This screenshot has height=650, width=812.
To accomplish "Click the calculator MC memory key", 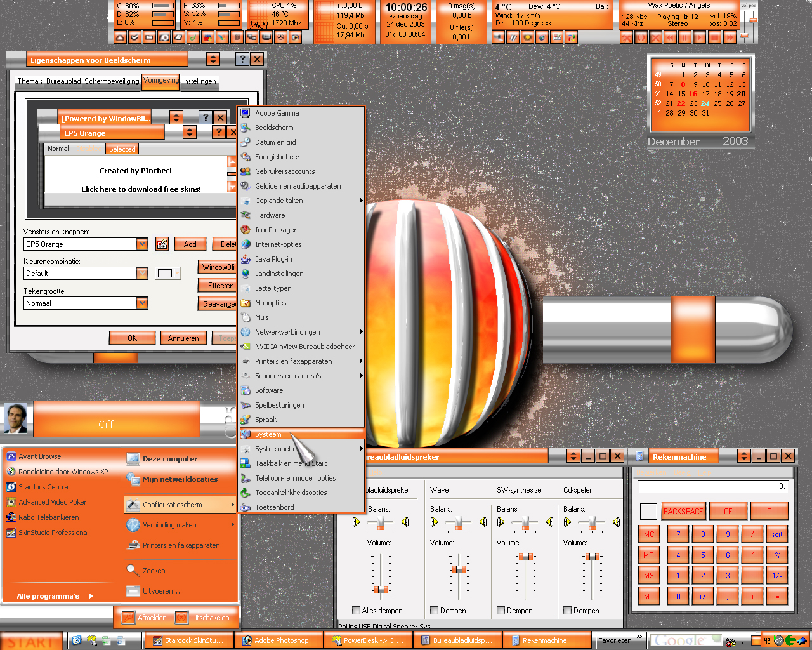I will pos(649,534).
